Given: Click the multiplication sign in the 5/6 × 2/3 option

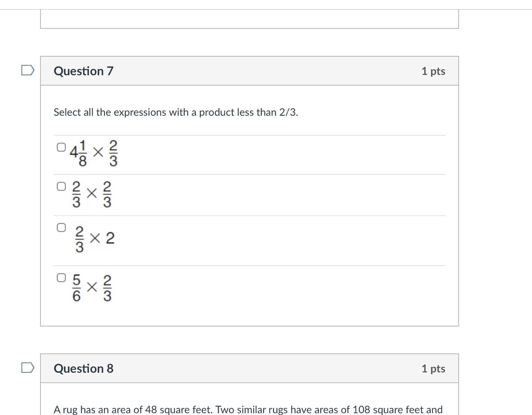Looking at the screenshot, I should 92,287.
